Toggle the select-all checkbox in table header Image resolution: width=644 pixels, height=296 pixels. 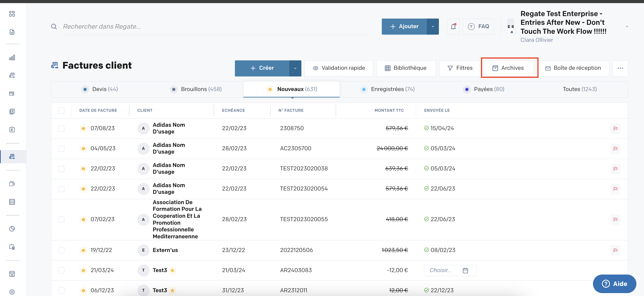61,111
